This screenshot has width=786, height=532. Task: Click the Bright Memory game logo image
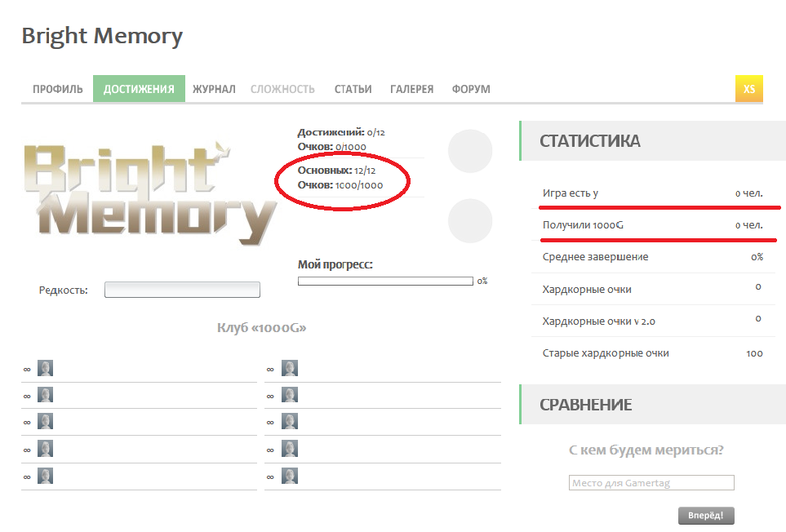click(x=149, y=195)
